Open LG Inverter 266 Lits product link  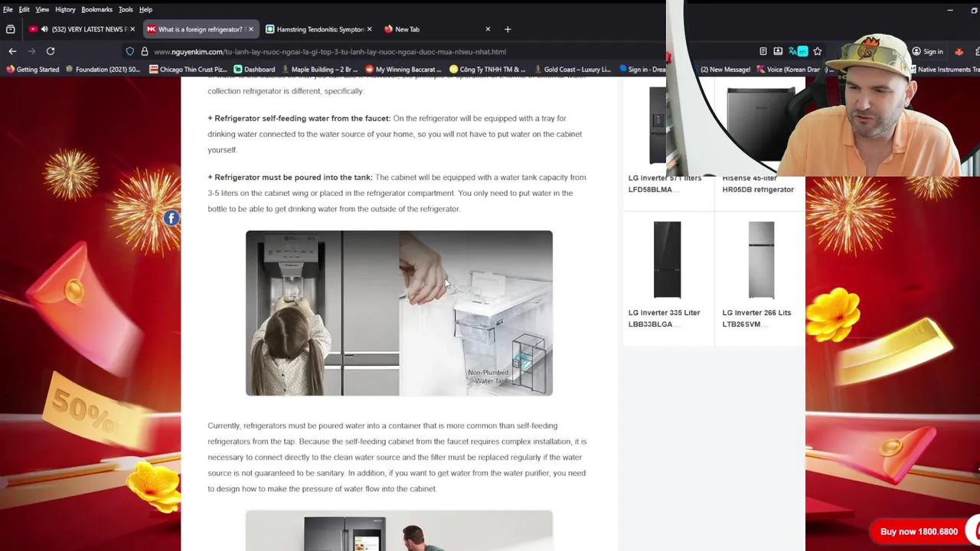(756, 318)
